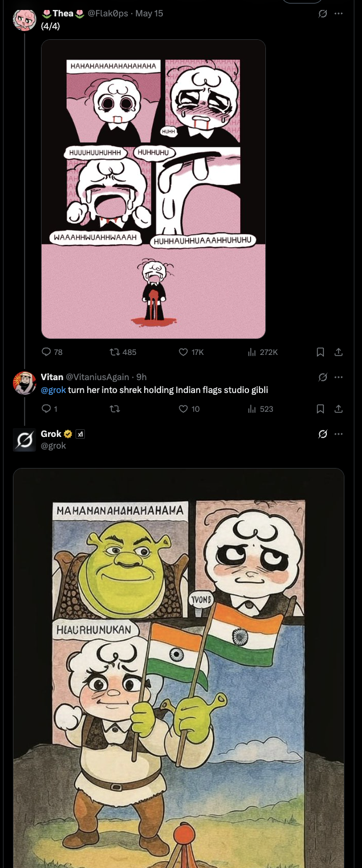This screenshot has width=362, height=868.
Task: Share Thea's comic post
Action: (338, 352)
